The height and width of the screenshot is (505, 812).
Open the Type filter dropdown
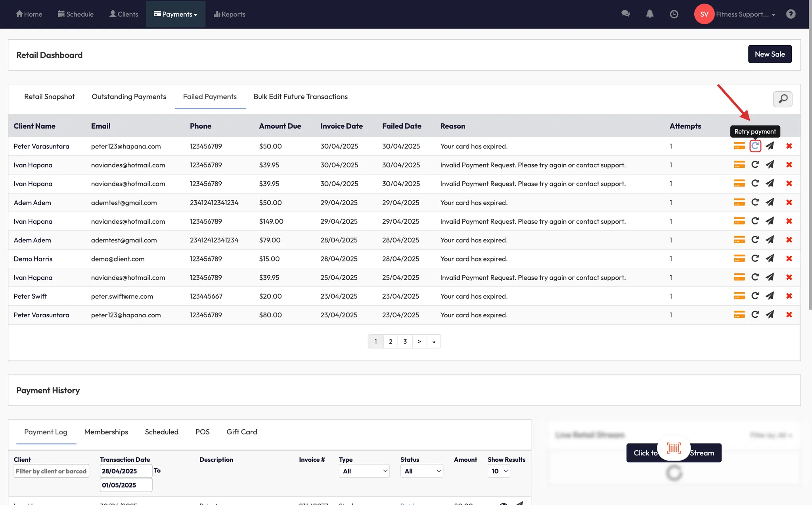364,471
